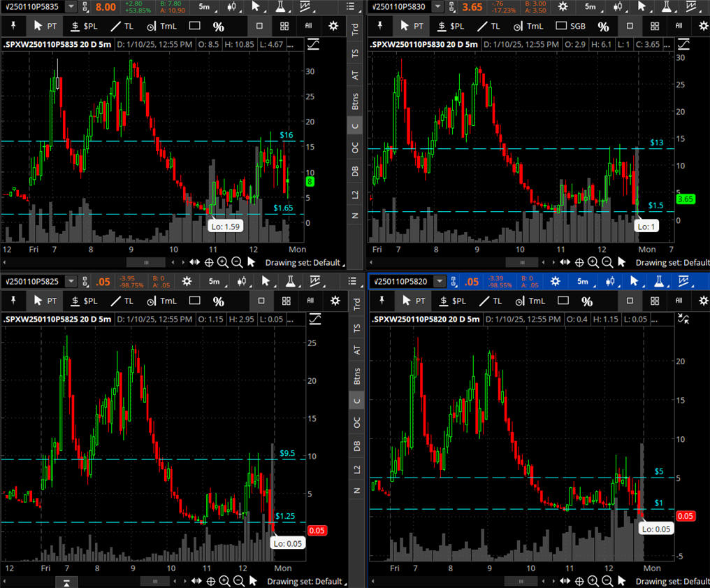
Task: Select the trendline TL drawing tool in the P5830 chart
Action: click(x=488, y=26)
